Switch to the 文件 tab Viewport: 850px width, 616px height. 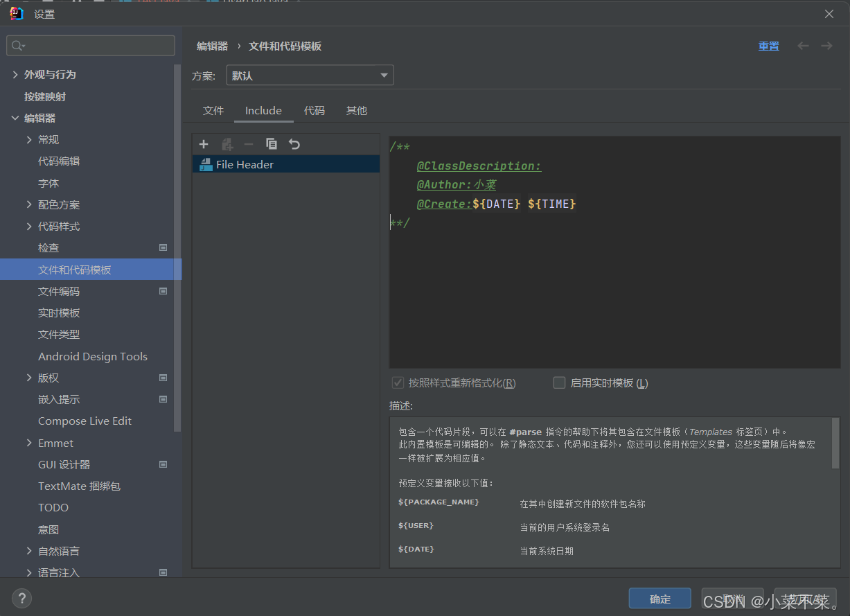pos(213,111)
